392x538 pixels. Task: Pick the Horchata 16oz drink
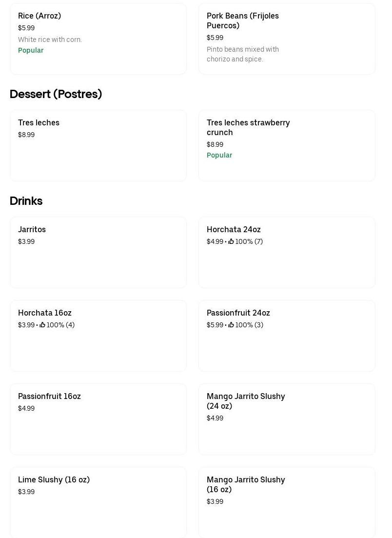(x=98, y=341)
